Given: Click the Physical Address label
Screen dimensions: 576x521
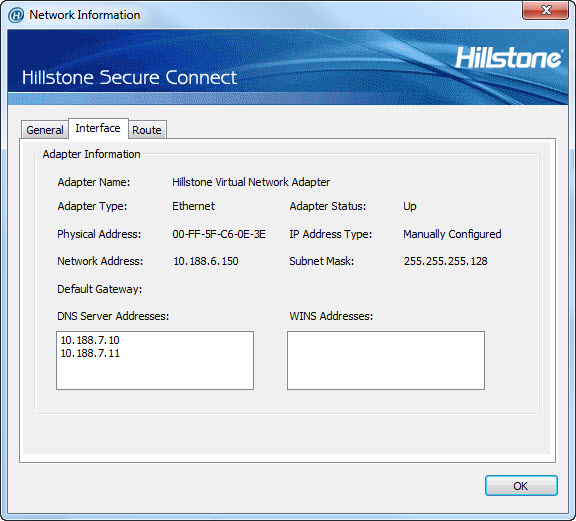Looking at the screenshot, I should pyautogui.click(x=99, y=234).
